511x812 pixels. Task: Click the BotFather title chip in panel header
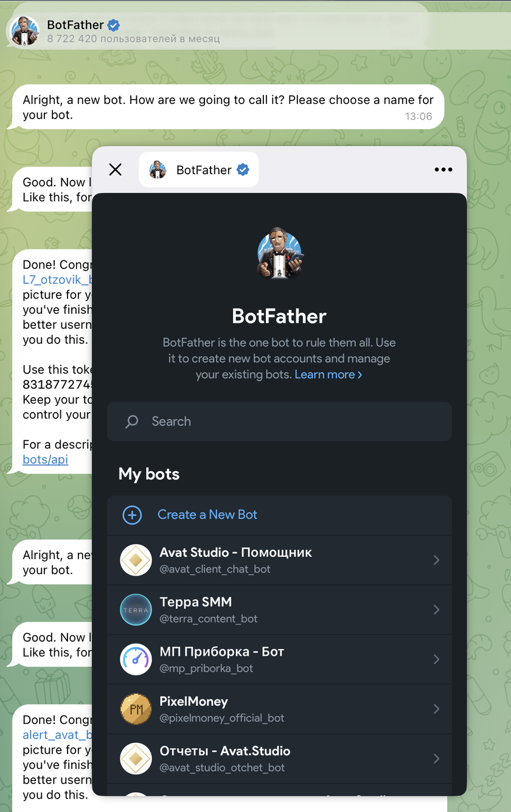click(199, 170)
